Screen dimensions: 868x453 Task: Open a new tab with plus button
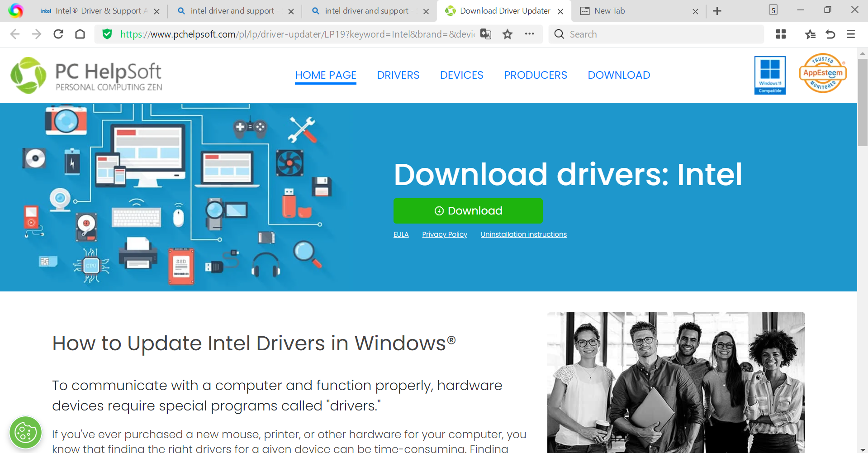tap(717, 11)
